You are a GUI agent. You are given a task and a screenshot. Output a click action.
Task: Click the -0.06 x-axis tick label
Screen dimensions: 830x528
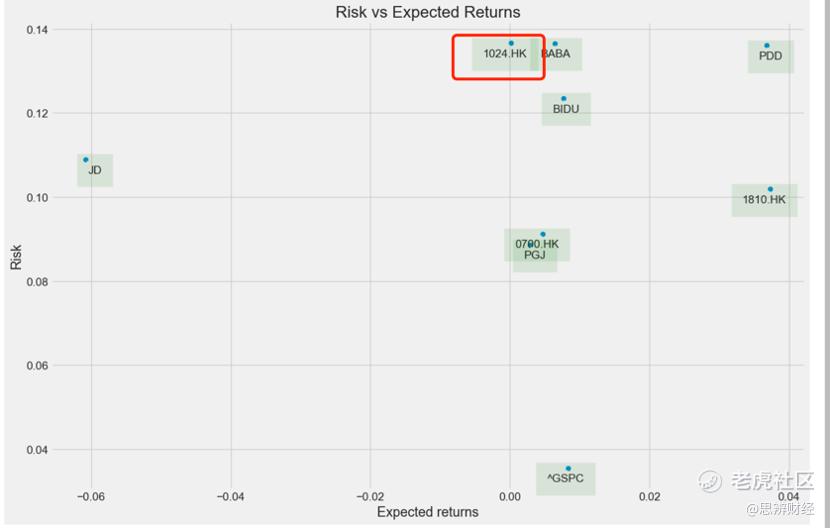(91, 496)
